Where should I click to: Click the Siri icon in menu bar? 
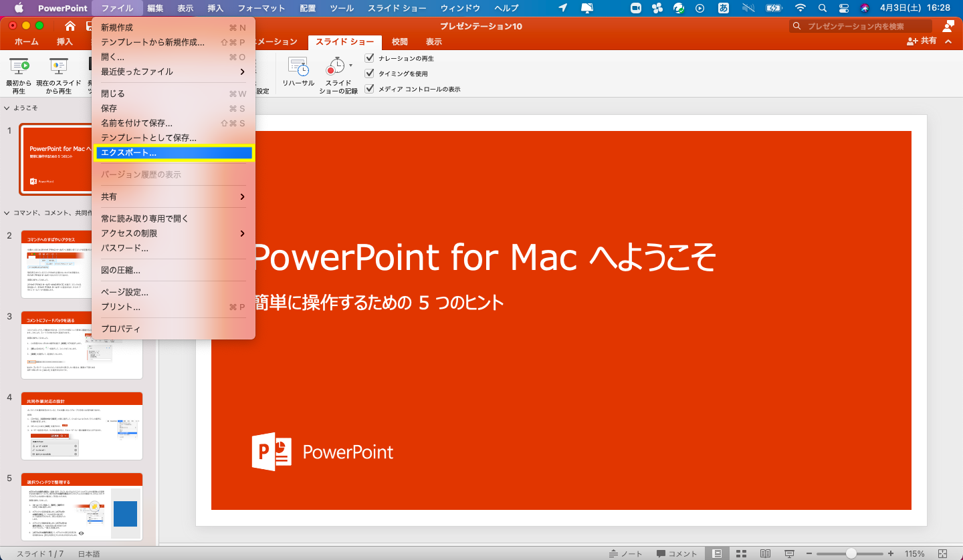[864, 8]
